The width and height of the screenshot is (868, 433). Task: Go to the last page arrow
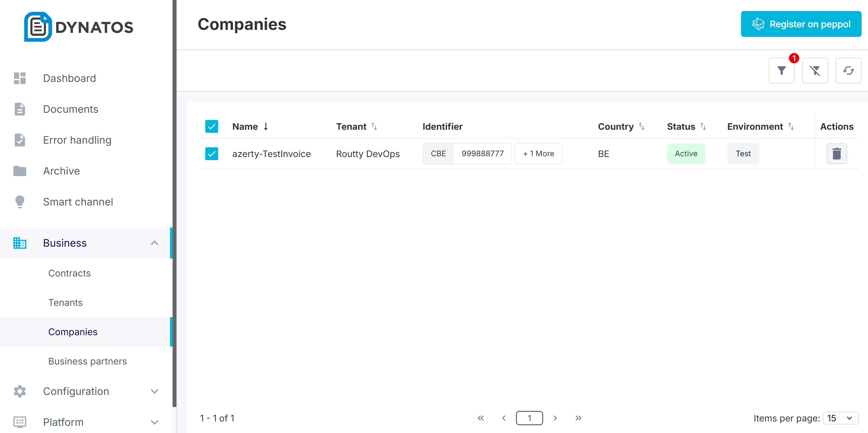tap(578, 418)
